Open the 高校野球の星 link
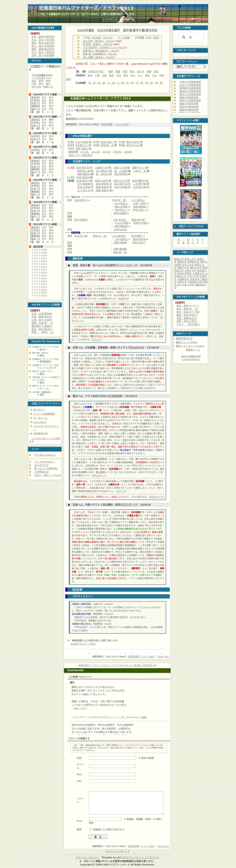 pos(40,433)
